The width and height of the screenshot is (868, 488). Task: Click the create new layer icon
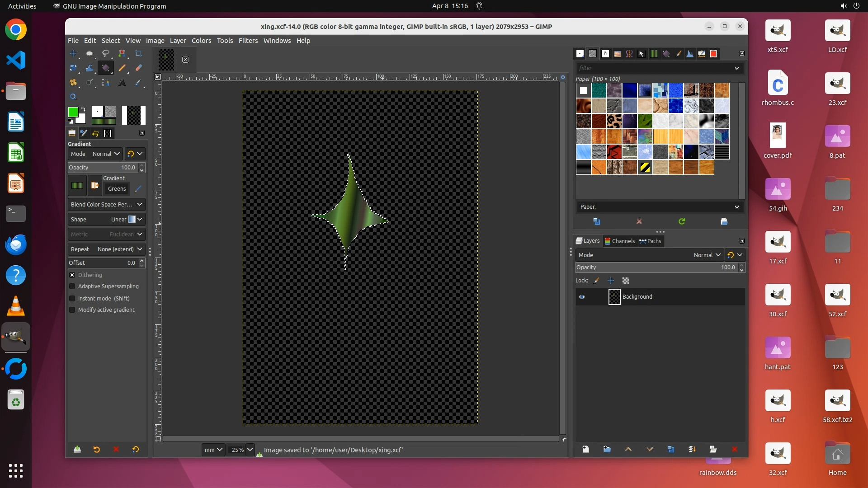(585, 449)
